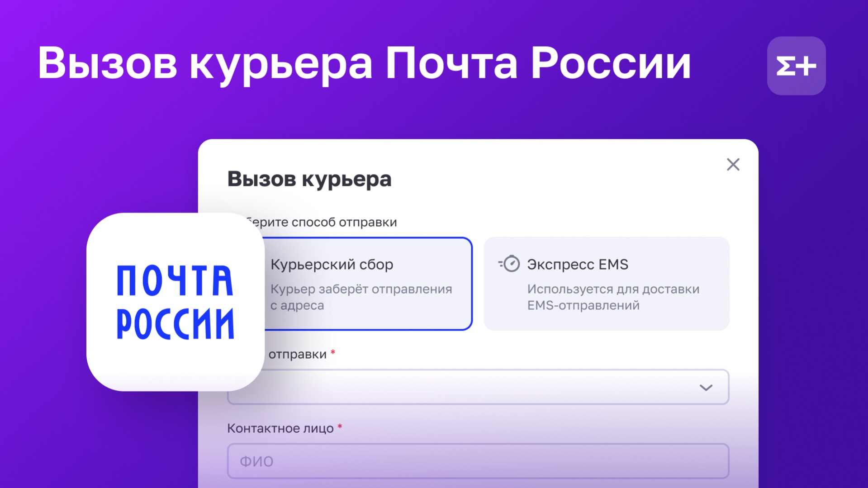
Task: Choose the Экспресс EMS shipping option
Action: pos(606,284)
